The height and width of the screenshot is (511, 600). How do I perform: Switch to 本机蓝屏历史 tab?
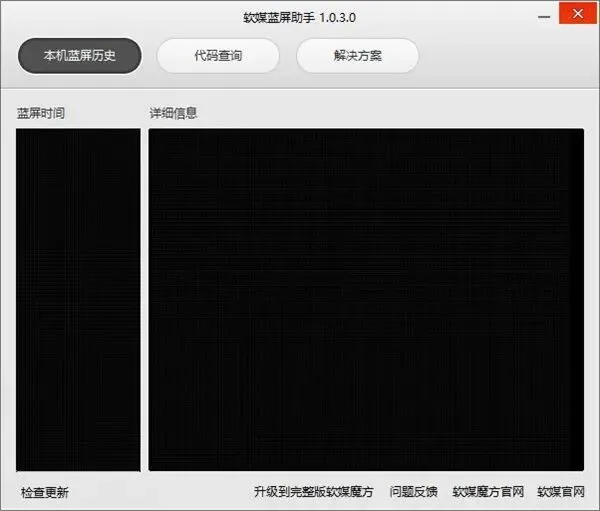click(x=80, y=56)
